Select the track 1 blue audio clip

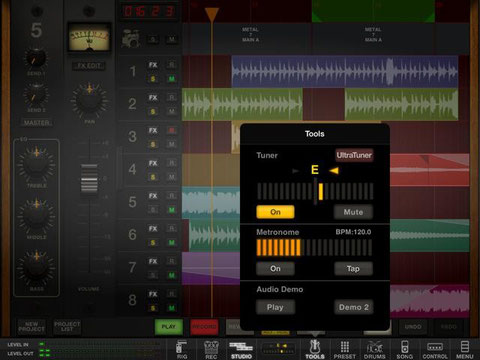tap(345, 71)
